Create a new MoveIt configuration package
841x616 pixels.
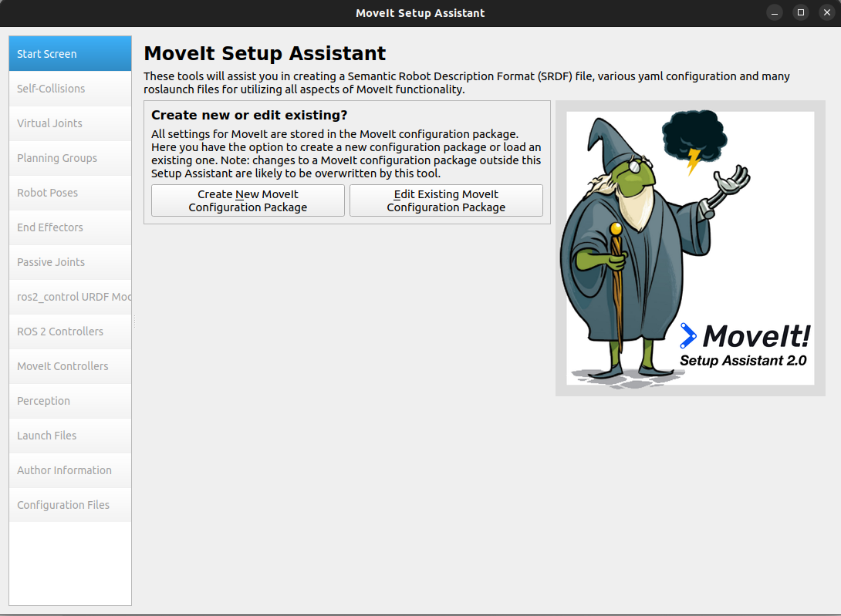[247, 200]
